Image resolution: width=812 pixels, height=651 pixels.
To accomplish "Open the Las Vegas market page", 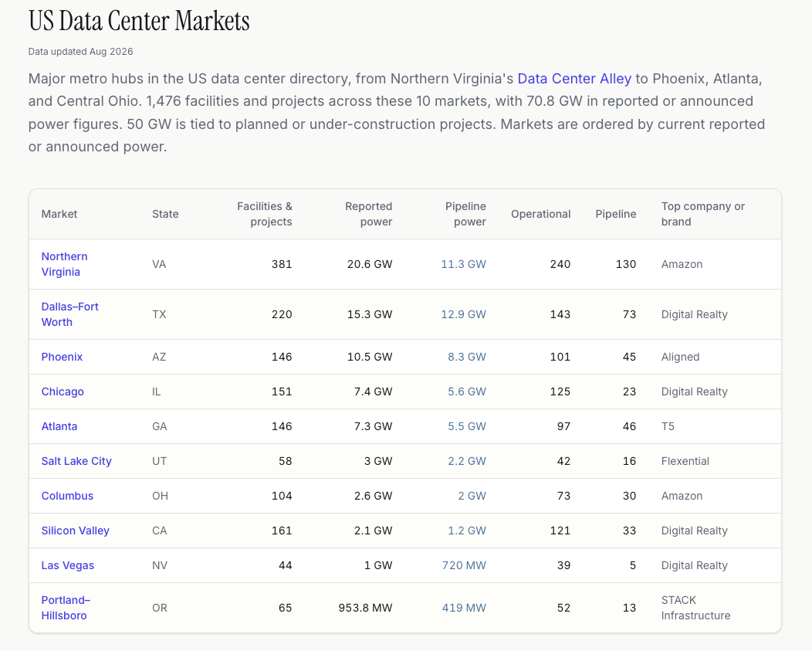I will coord(68,565).
